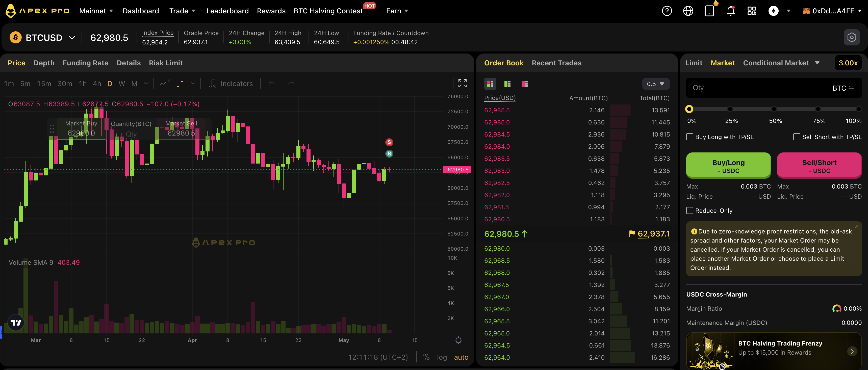Viewport: 868px width, 370px height.
Task: Expand the chart to fullscreen
Action: click(x=462, y=83)
